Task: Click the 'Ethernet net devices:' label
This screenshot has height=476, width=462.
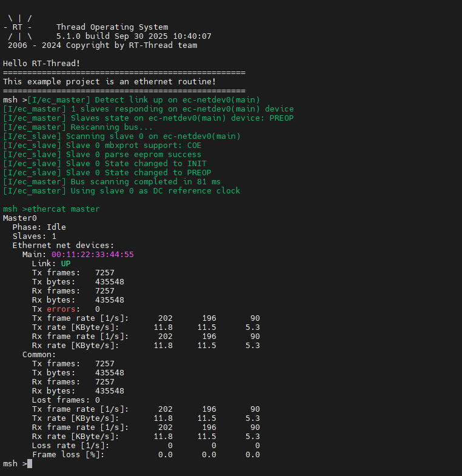Action: pyautogui.click(x=63, y=246)
